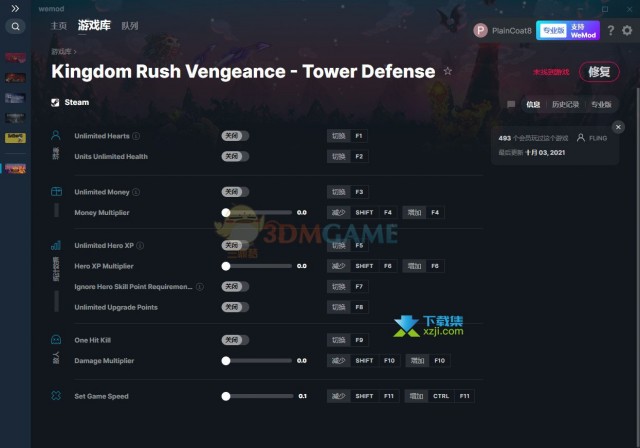The image size is (640, 448).
Task: Click the chat bubble icon beside 信息
Action: pyautogui.click(x=511, y=104)
